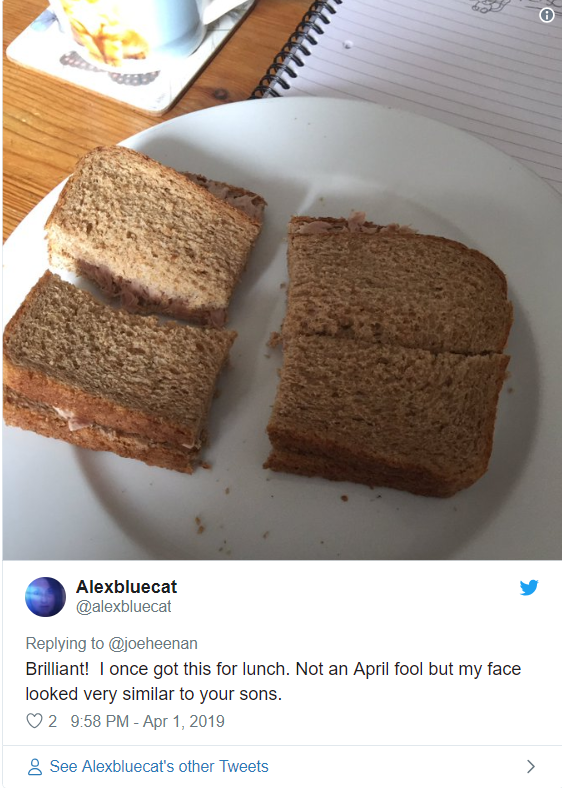Click the upper-left sandwich piece

156,235
